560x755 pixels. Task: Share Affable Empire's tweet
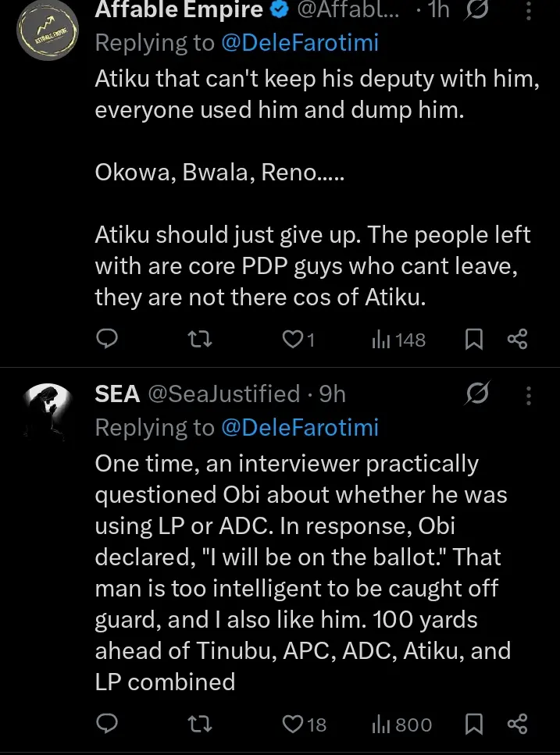click(x=518, y=339)
